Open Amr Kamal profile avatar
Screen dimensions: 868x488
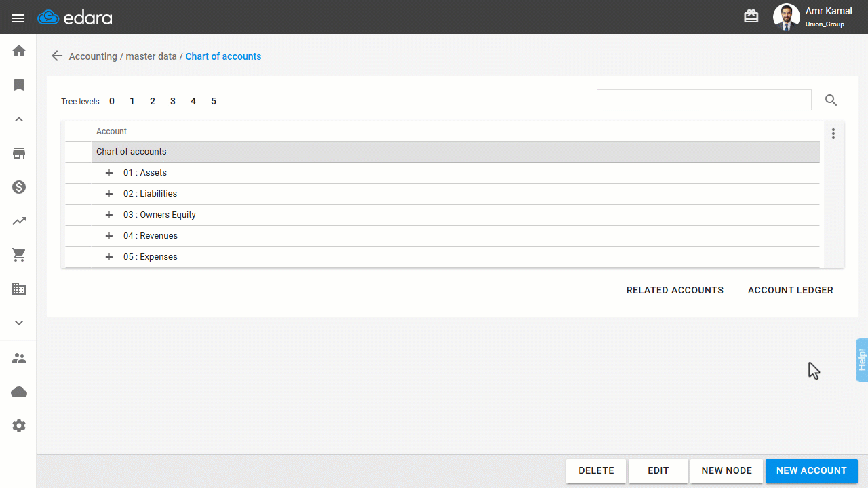click(x=787, y=17)
